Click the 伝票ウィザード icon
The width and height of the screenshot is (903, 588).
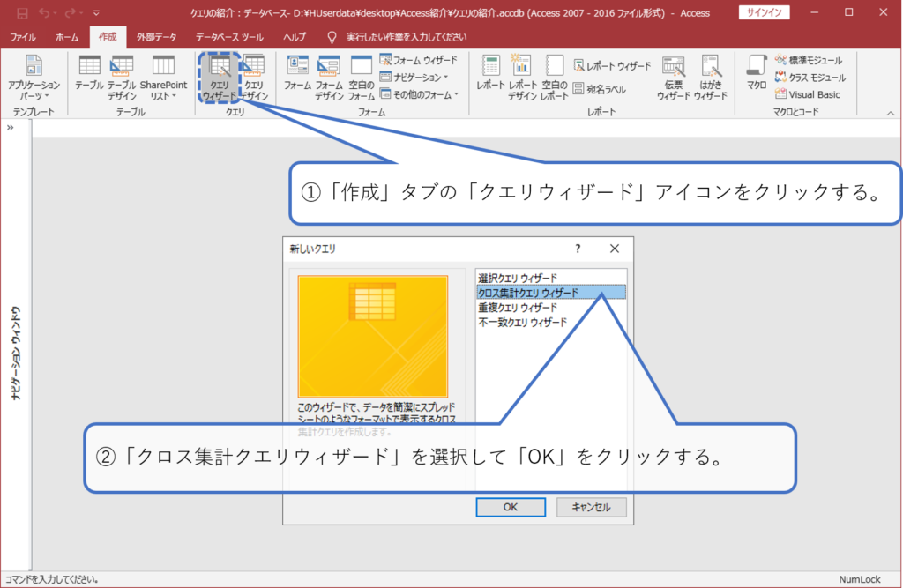[x=673, y=78]
